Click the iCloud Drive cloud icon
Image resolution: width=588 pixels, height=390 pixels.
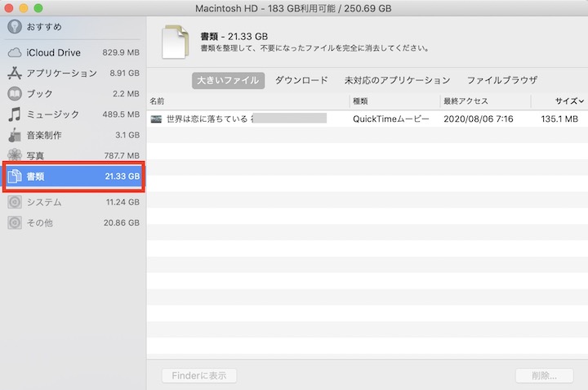tap(15, 52)
